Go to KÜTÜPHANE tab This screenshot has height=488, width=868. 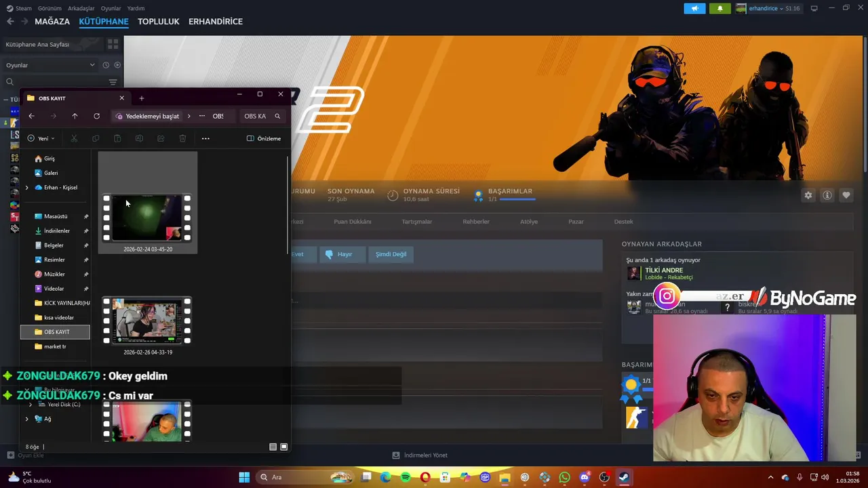(x=104, y=21)
